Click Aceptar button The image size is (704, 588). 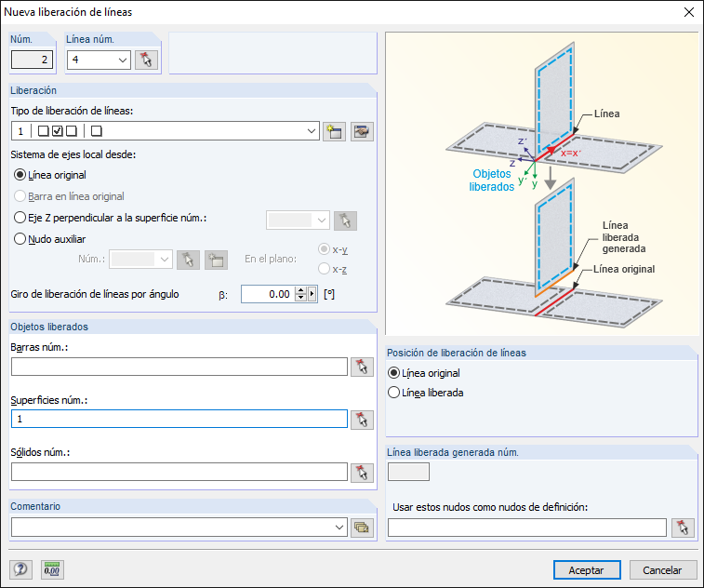[x=587, y=570]
